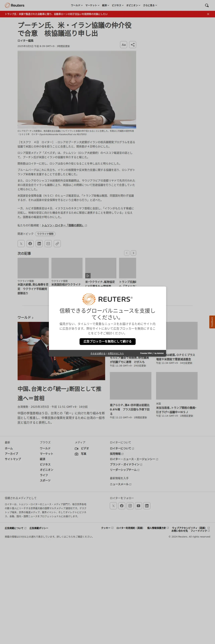Open the ワールド section heading link

(25, 317)
